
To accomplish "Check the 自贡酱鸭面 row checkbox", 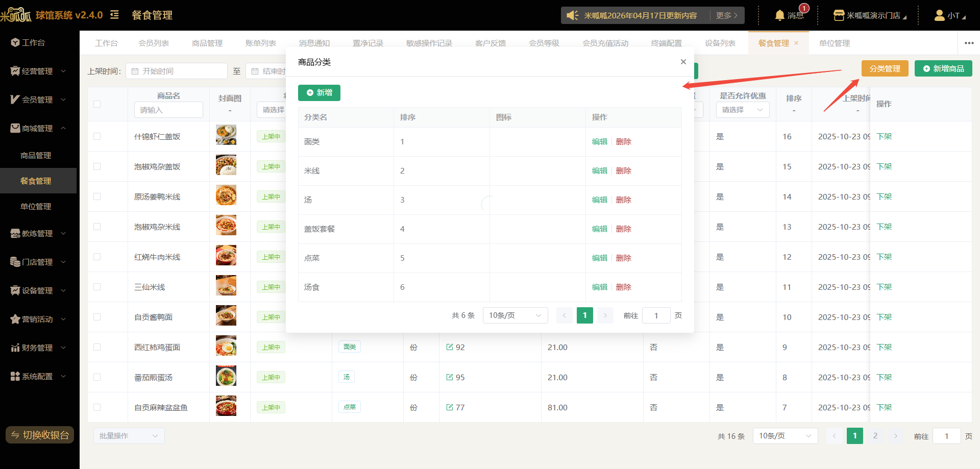I will (x=97, y=317).
